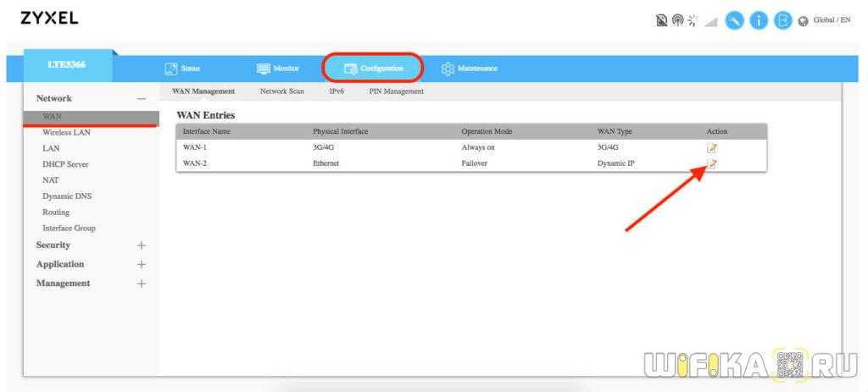The width and height of the screenshot is (868, 392).
Task: Open Wireless LAN in the sidebar
Action: (x=66, y=132)
